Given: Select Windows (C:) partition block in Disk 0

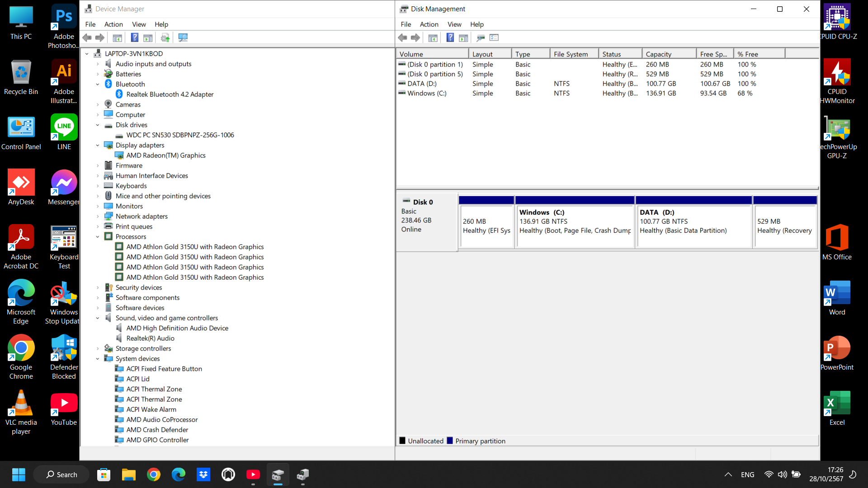Looking at the screenshot, I should pos(575,222).
